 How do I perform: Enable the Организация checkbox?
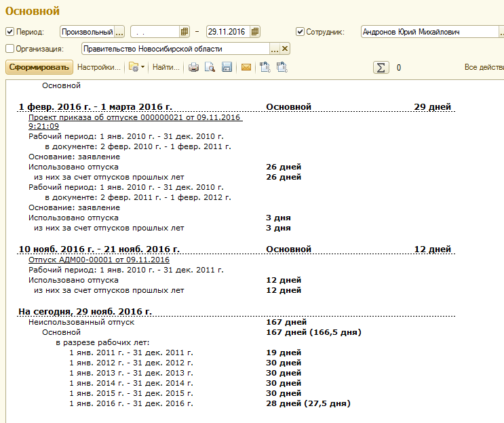point(10,49)
